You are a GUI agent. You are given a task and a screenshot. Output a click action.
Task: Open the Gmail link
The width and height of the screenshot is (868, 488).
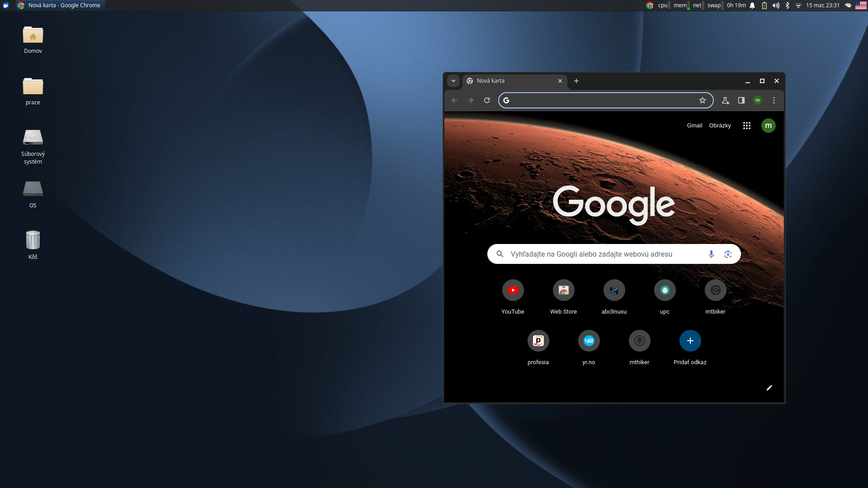click(x=694, y=126)
